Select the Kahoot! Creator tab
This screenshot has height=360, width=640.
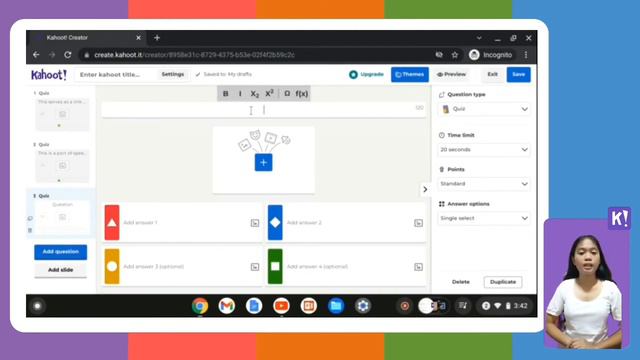pos(86,38)
